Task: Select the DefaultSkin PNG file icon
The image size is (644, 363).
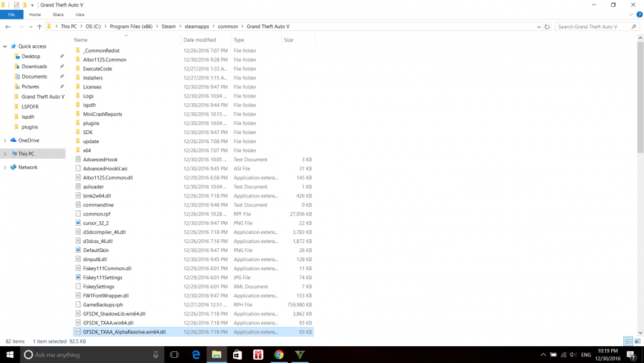Action: coord(78,250)
